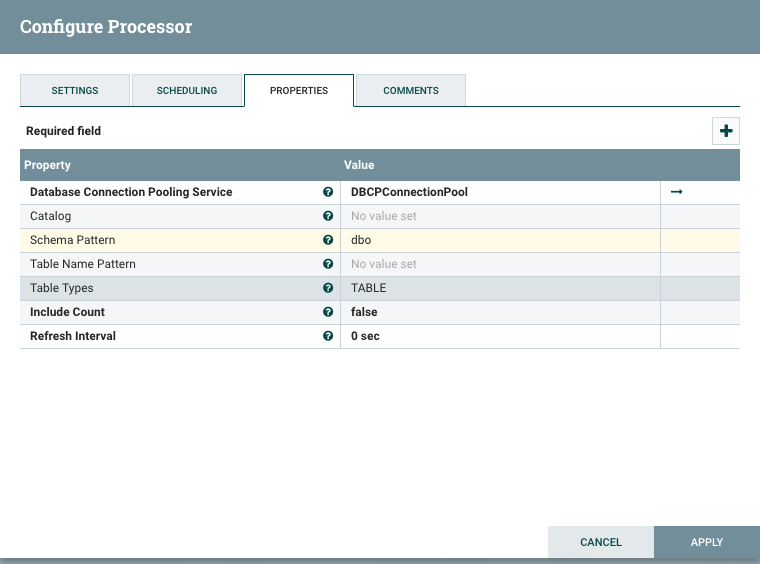Viewport: 760px width, 564px height.
Task: Click the Refresh Interval 0 sec value
Action: click(x=500, y=336)
